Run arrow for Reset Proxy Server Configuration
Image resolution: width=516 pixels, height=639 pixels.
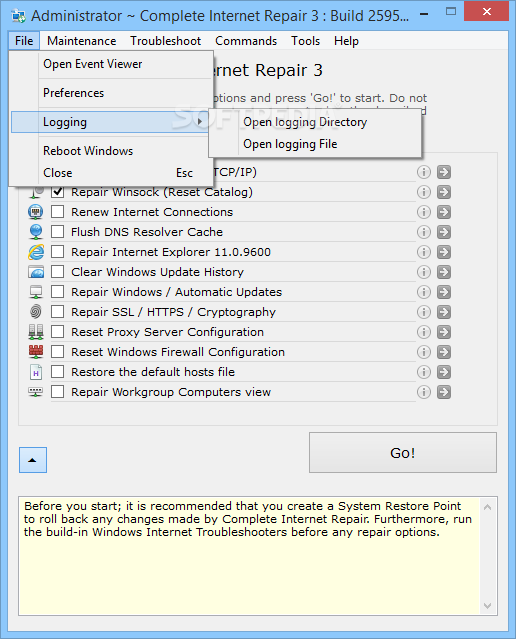point(444,332)
